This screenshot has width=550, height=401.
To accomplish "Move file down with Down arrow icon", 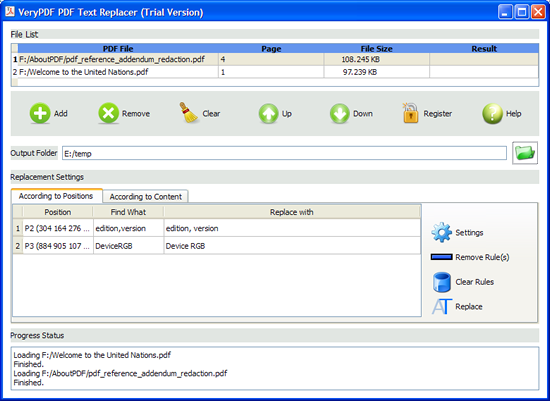I will click(x=339, y=113).
